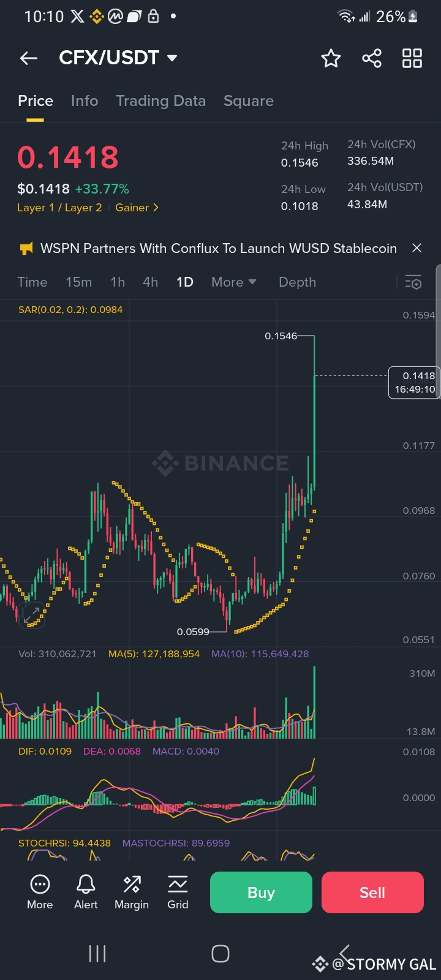441x980 pixels.
Task: Open Gainer ranking chevron link
Action: [137, 208]
